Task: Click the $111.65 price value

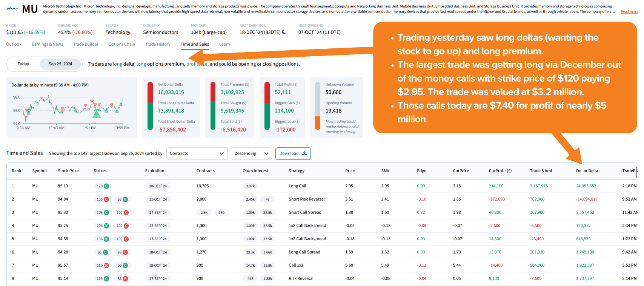Action: pyautogui.click(x=14, y=32)
